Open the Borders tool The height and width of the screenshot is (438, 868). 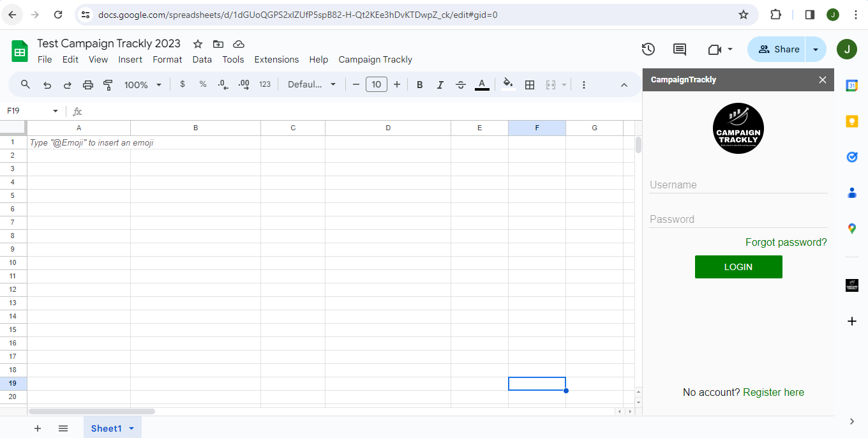(x=530, y=84)
